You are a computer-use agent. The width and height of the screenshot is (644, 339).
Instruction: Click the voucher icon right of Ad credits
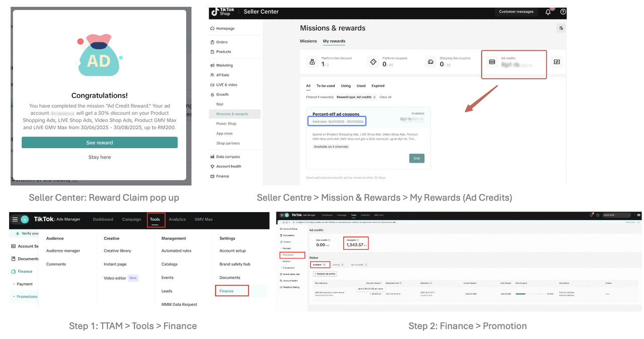(x=556, y=61)
